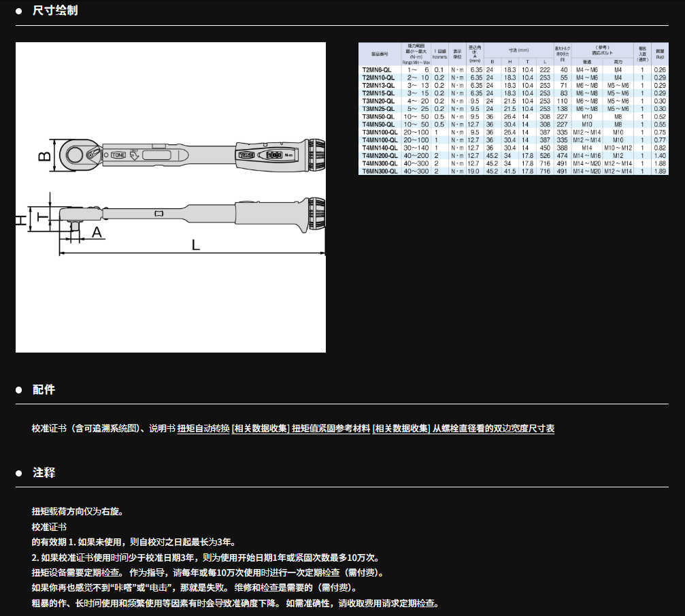Click the 注释 section heading
The image size is (685, 616).
click(x=44, y=472)
